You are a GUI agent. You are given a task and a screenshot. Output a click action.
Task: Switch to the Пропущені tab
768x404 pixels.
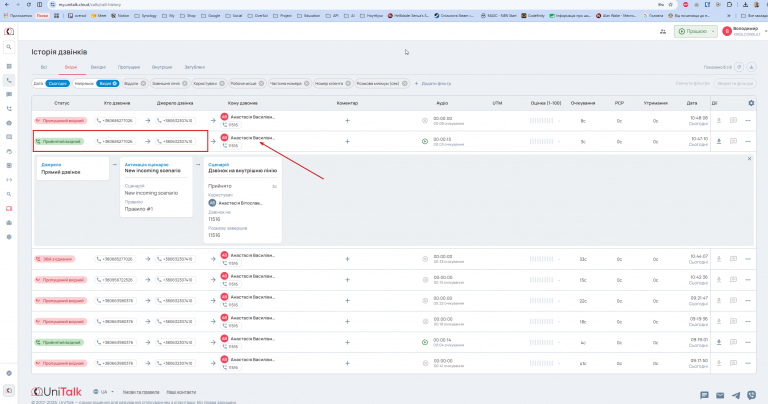point(129,67)
